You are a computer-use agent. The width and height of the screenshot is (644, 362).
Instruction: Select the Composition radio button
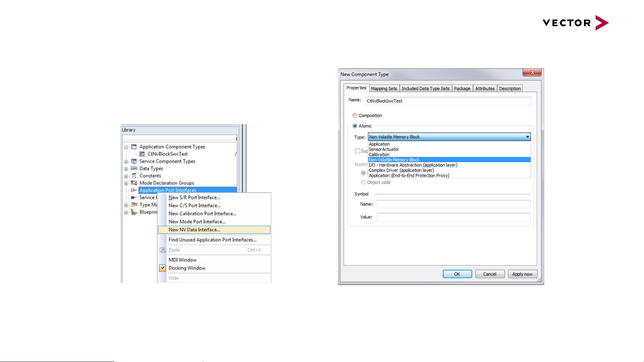(x=355, y=116)
